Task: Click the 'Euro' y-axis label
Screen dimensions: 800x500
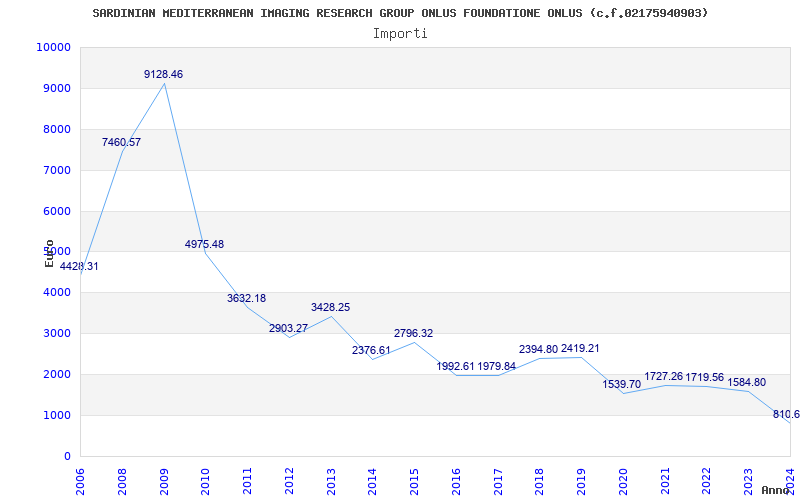Action: click(x=49, y=253)
